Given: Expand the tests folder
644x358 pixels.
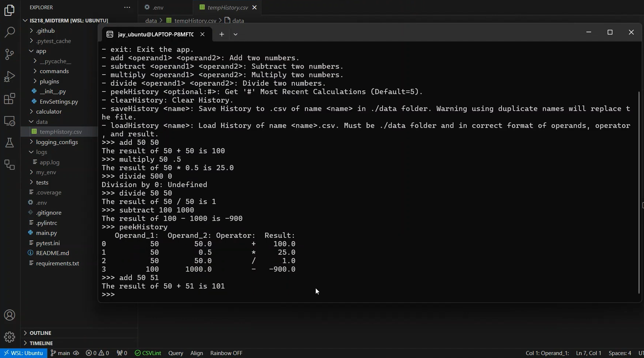Looking at the screenshot, I should pos(42,182).
